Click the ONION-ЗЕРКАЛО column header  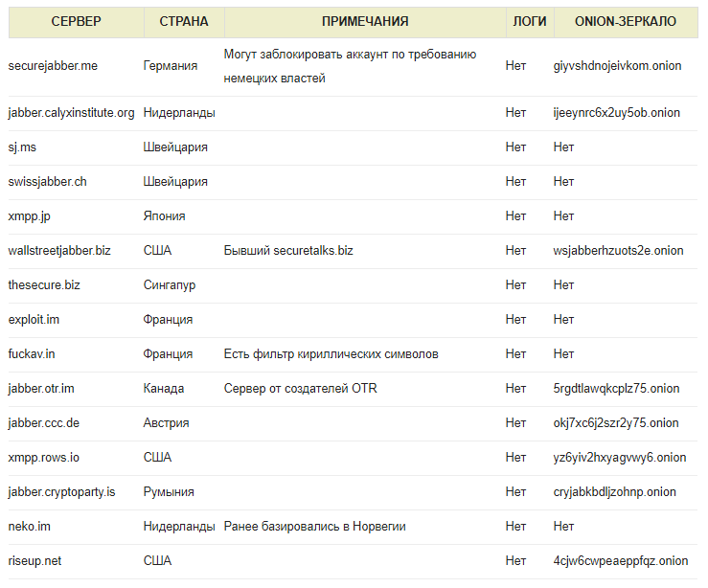(x=626, y=21)
